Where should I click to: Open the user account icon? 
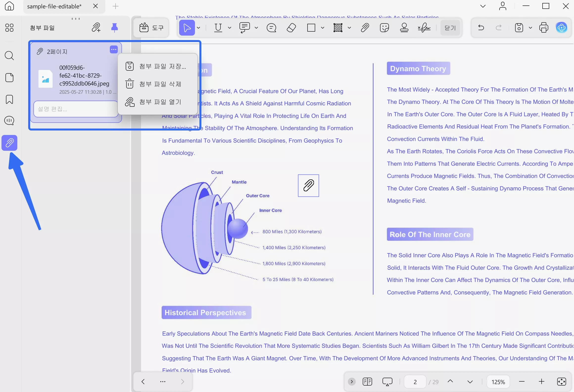tap(502, 6)
